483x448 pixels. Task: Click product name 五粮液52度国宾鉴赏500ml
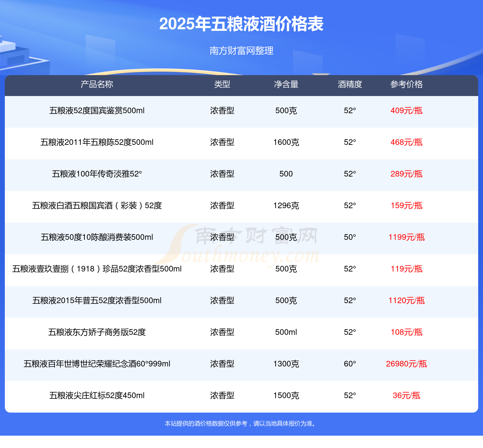[97, 111]
